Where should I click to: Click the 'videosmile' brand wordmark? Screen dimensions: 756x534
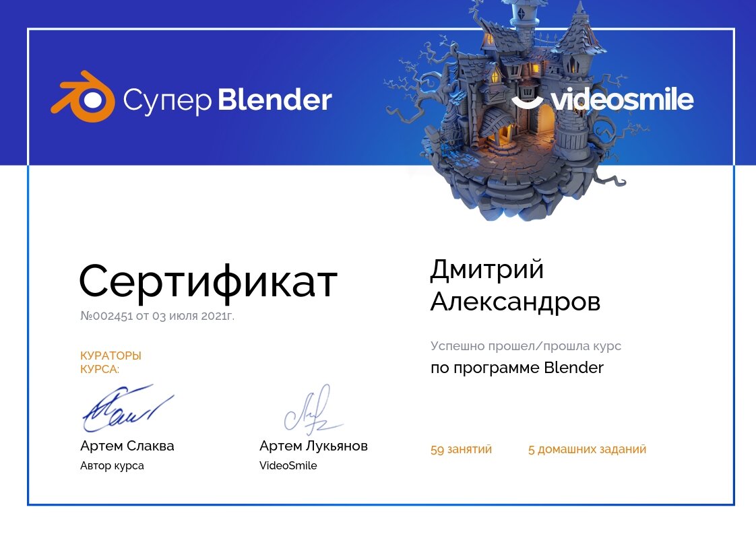(622, 99)
